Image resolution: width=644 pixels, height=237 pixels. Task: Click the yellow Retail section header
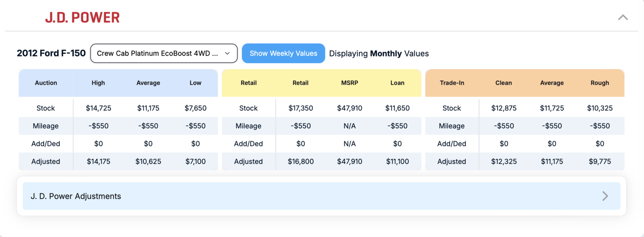click(248, 83)
